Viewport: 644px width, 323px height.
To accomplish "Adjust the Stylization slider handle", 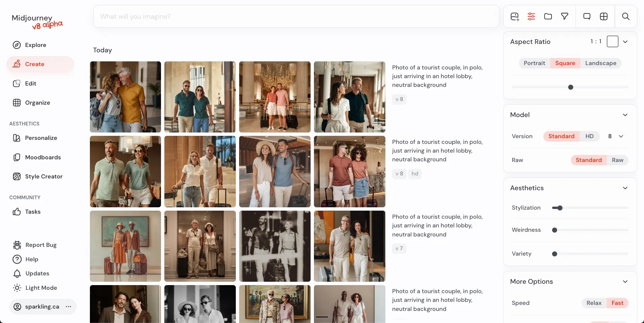I will coord(560,208).
